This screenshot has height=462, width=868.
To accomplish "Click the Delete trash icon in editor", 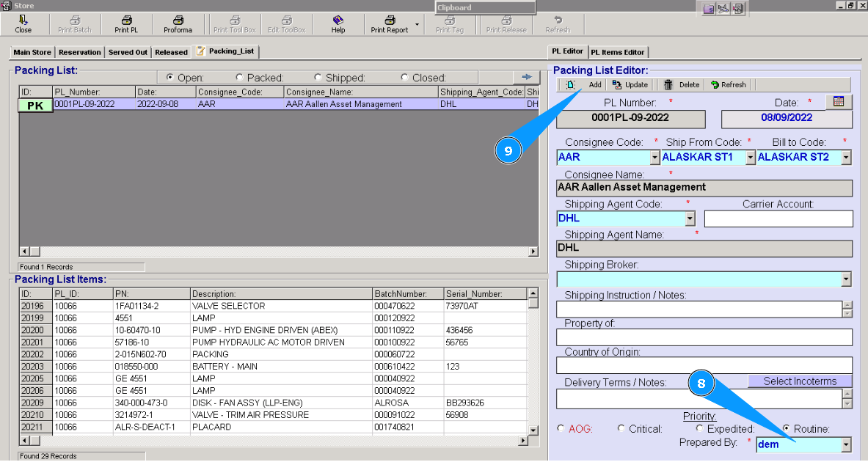I will point(668,85).
